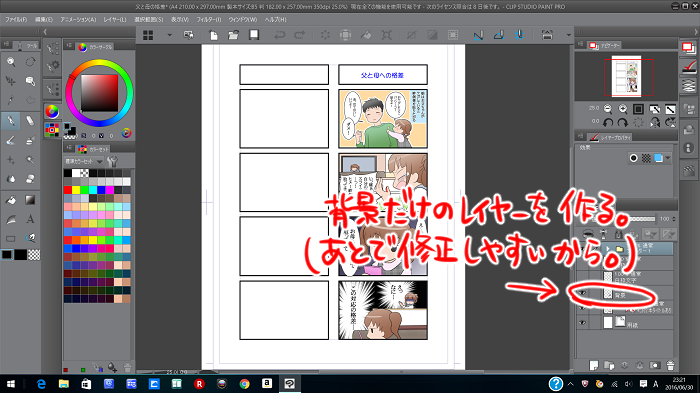The width and height of the screenshot is (700, 393).
Task: Click the New document icon in command bar
Action: [213, 35]
